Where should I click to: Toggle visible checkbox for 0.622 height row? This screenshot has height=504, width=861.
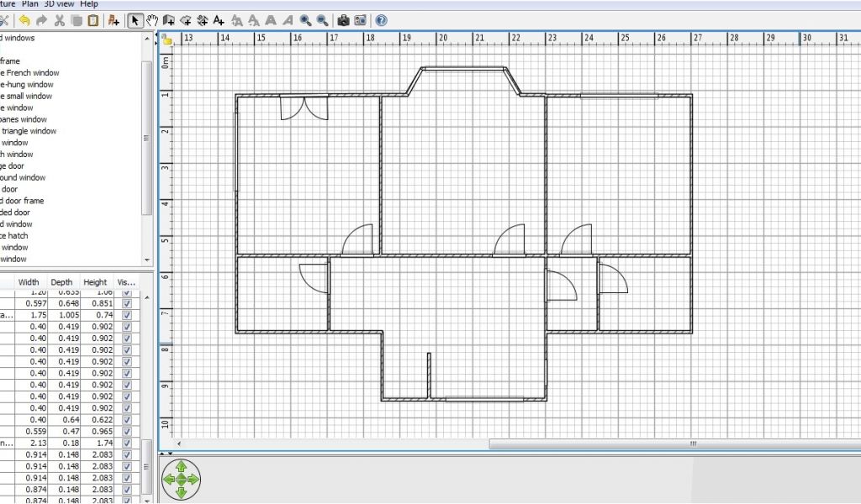click(x=127, y=419)
